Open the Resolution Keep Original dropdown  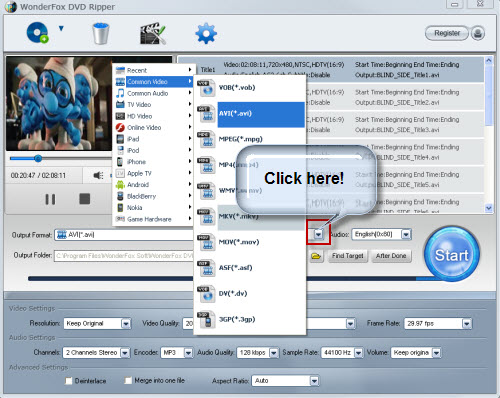coord(126,324)
